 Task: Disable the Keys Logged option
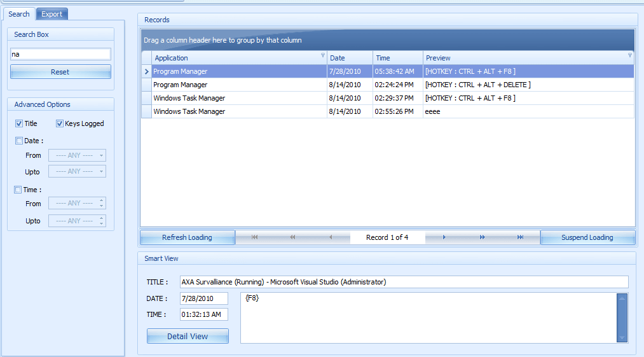[x=60, y=123]
